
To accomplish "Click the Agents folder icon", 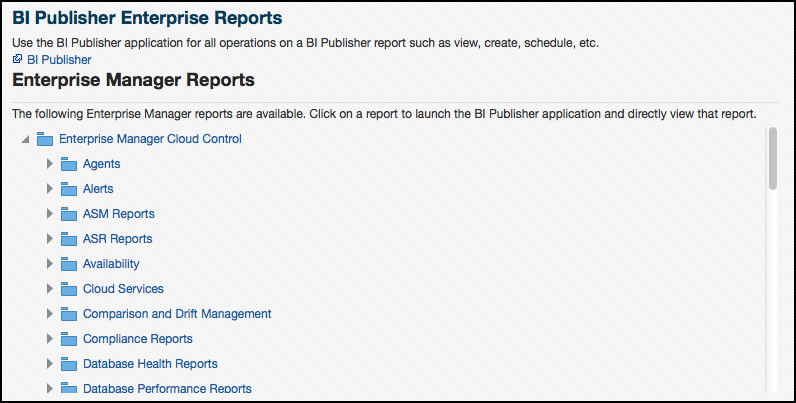I will pyautogui.click(x=69, y=164).
